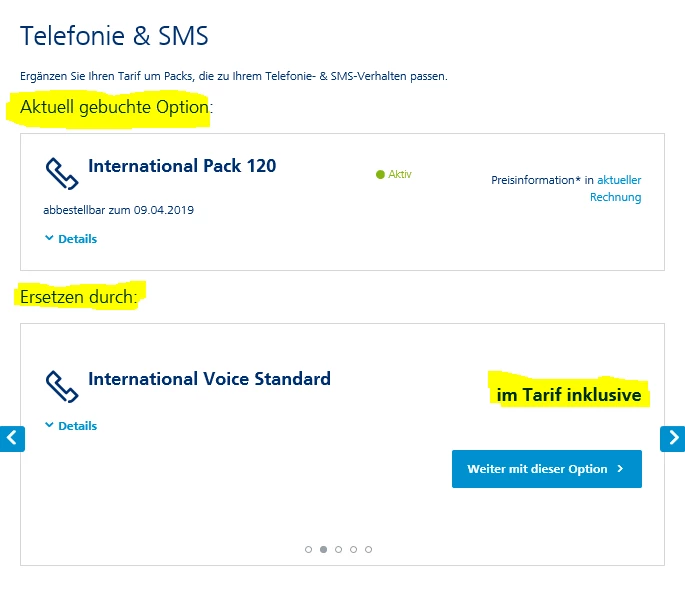This screenshot has height=595, width=685.
Task: Select the second carousel page dot
Action: 324,549
